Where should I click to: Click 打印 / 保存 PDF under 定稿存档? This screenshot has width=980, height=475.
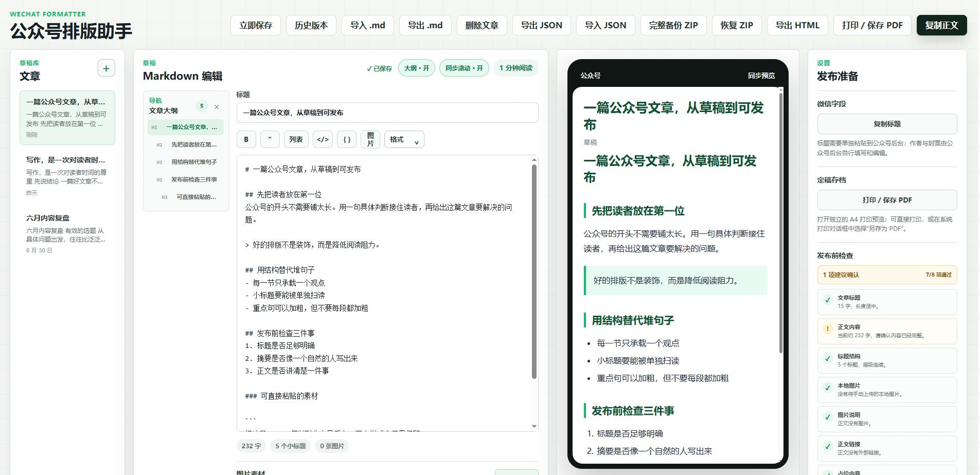pos(887,200)
